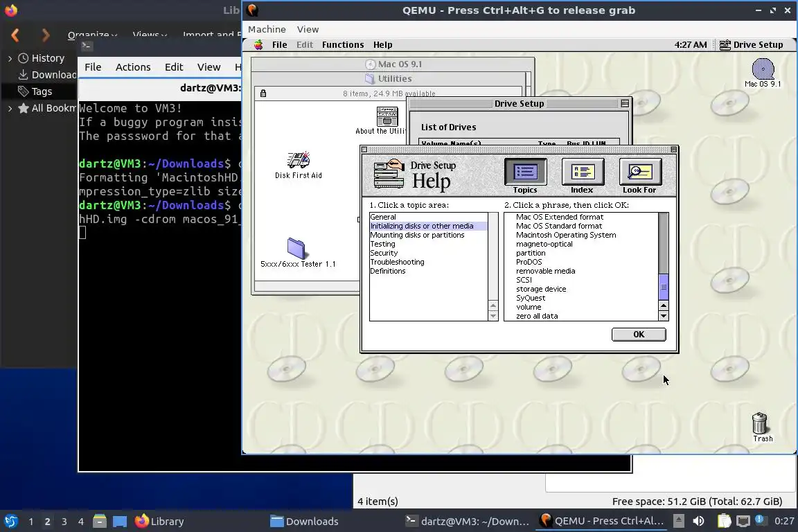Open the application launcher menu icon
Screen dimensions: 798x532
pos(10,522)
